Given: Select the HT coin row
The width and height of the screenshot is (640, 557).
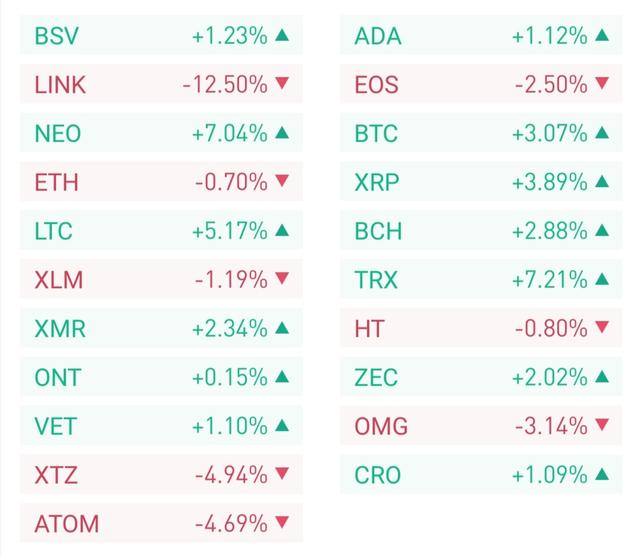Looking at the screenshot, I should coord(482,329).
